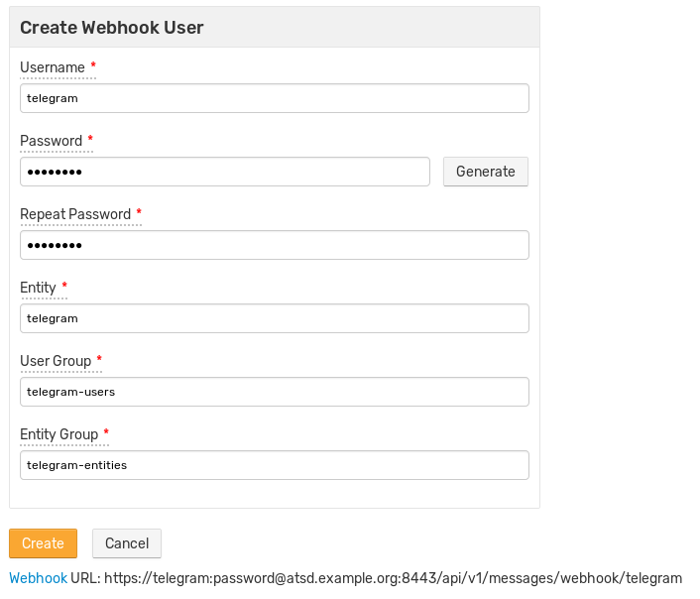Click the Username input field
The height and width of the screenshot is (599, 700).
[x=274, y=98]
